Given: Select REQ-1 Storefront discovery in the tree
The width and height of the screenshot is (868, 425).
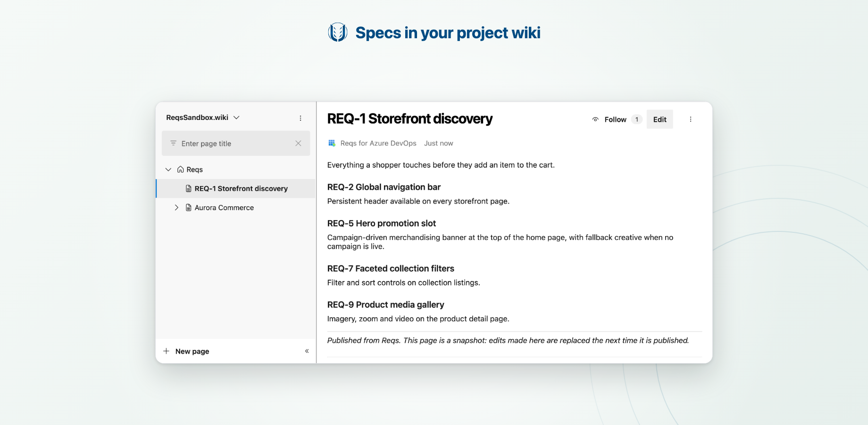Looking at the screenshot, I should (x=236, y=188).
